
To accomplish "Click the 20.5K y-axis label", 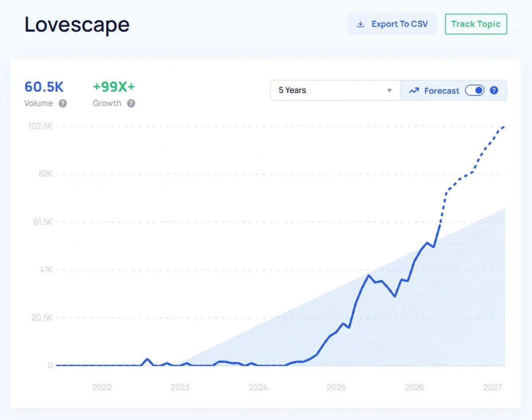I will point(42,318).
